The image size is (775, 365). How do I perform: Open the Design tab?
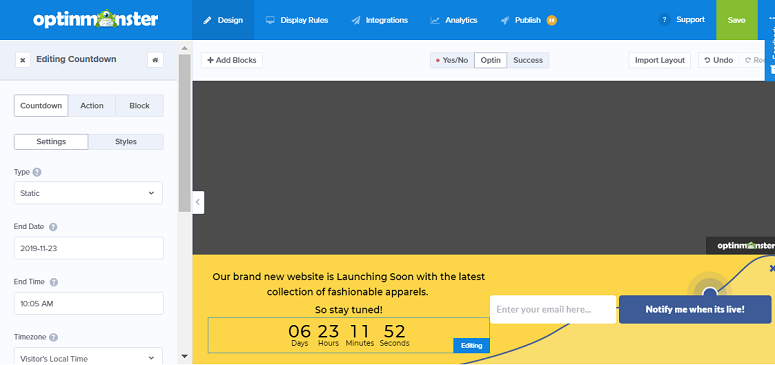(223, 20)
